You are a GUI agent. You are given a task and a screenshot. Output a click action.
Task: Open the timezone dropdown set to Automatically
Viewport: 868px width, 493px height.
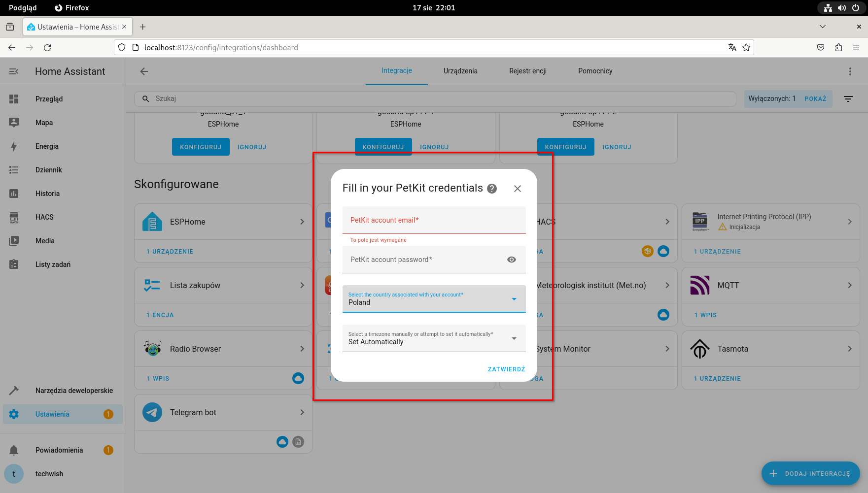pos(434,338)
